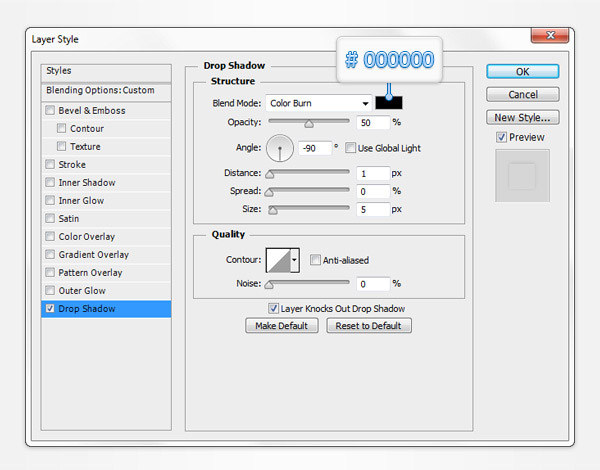Click the Make Default button

(280, 326)
